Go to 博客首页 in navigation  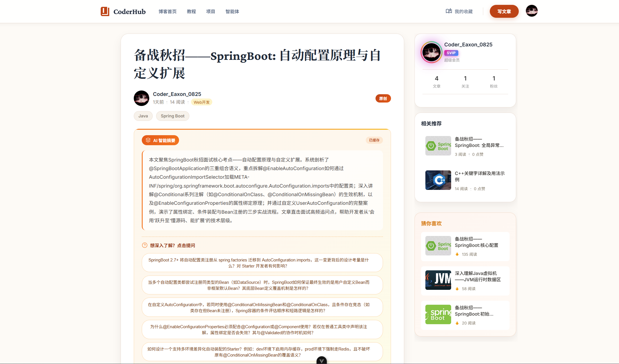[168, 11]
